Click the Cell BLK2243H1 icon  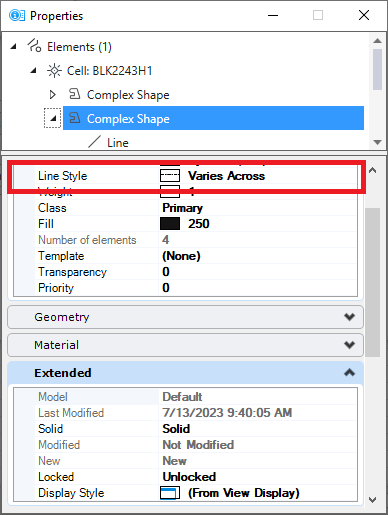click(54, 71)
